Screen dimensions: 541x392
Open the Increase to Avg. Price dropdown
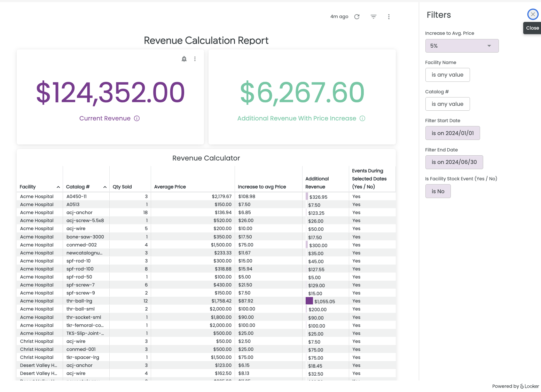(x=462, y=46)
